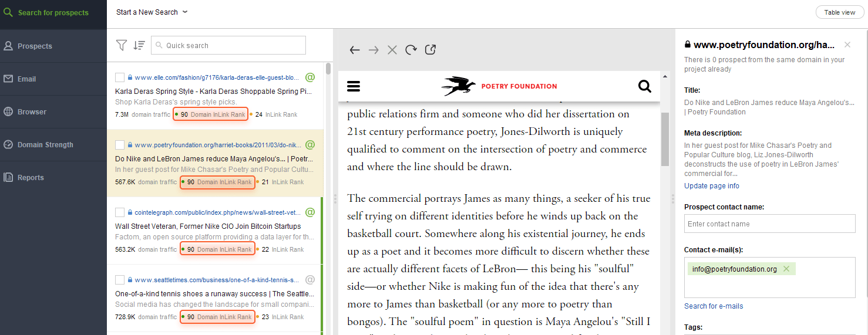This screenshot has height=335, width=868.
Task: Click the 567.6K domain traffic value
Action: point(125,182)
